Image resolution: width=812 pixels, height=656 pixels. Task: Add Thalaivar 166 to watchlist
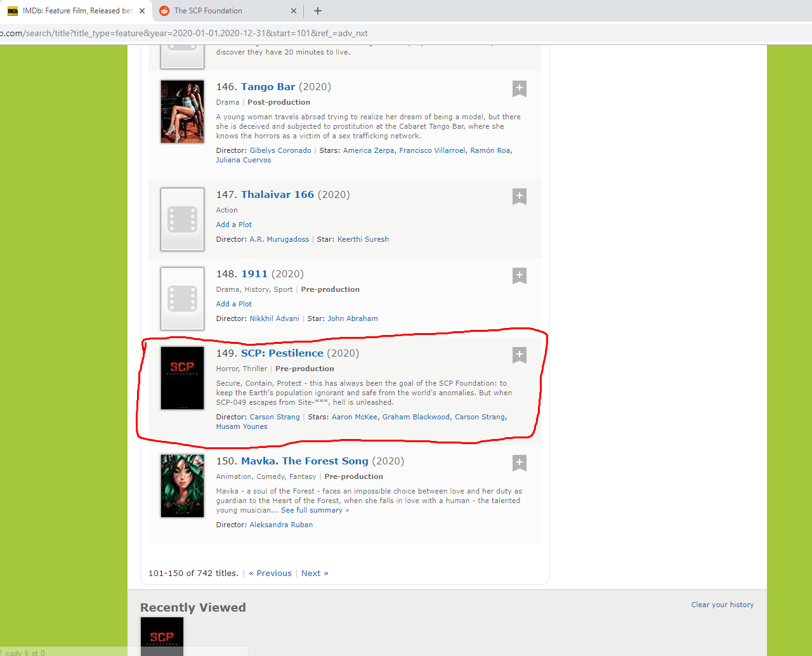coord(520,196)
